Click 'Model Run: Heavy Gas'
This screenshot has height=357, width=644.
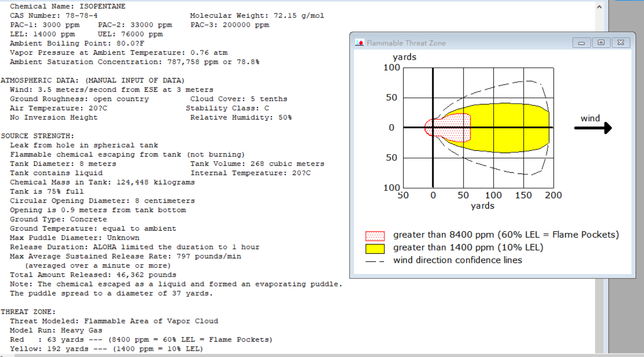point(56,330)
